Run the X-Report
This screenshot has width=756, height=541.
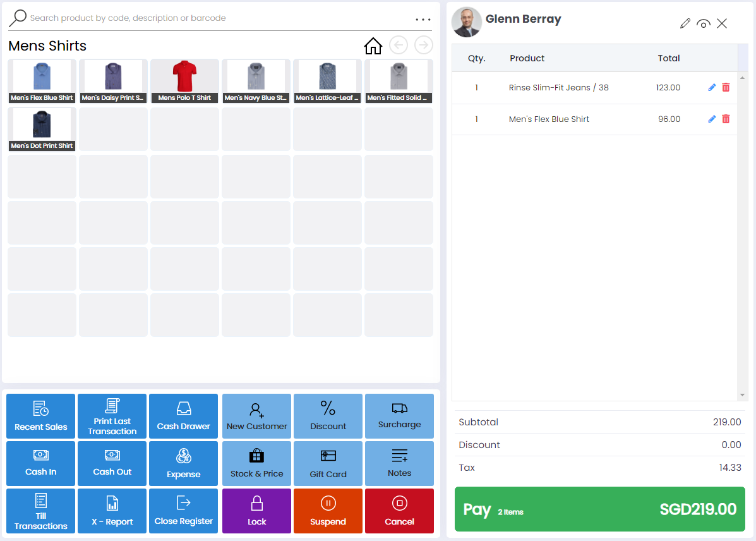coord(112,511)
